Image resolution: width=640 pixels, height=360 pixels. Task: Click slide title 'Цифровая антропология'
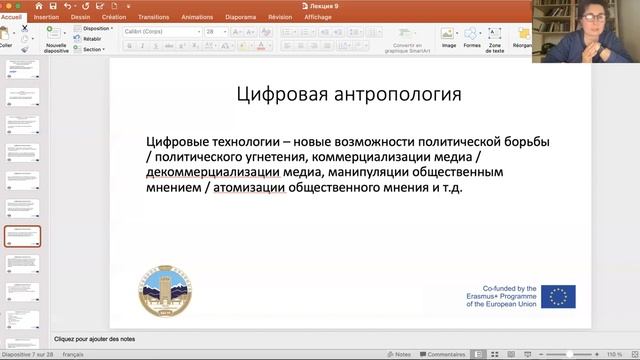coord(349,94)
